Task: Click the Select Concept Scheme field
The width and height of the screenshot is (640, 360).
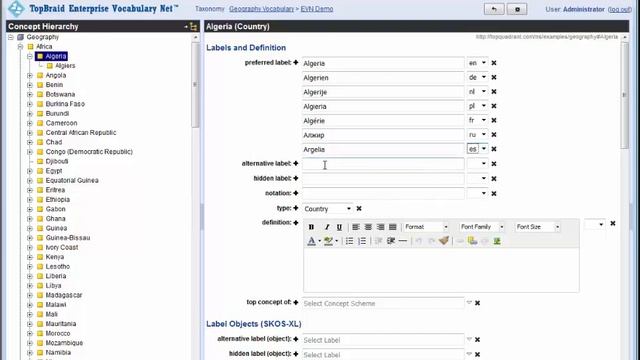Action: click(x=383, y=303)
